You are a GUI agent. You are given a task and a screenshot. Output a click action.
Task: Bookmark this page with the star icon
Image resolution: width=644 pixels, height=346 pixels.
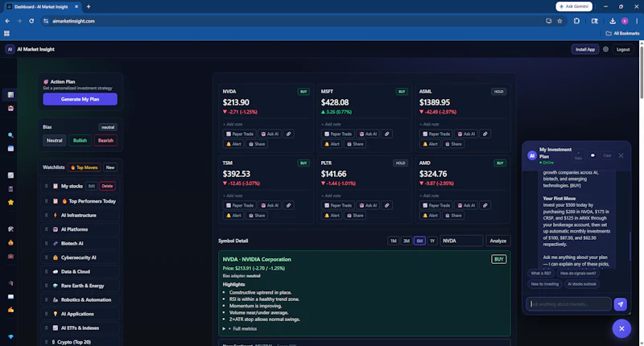pyautogui.click(x=559, y=21)
